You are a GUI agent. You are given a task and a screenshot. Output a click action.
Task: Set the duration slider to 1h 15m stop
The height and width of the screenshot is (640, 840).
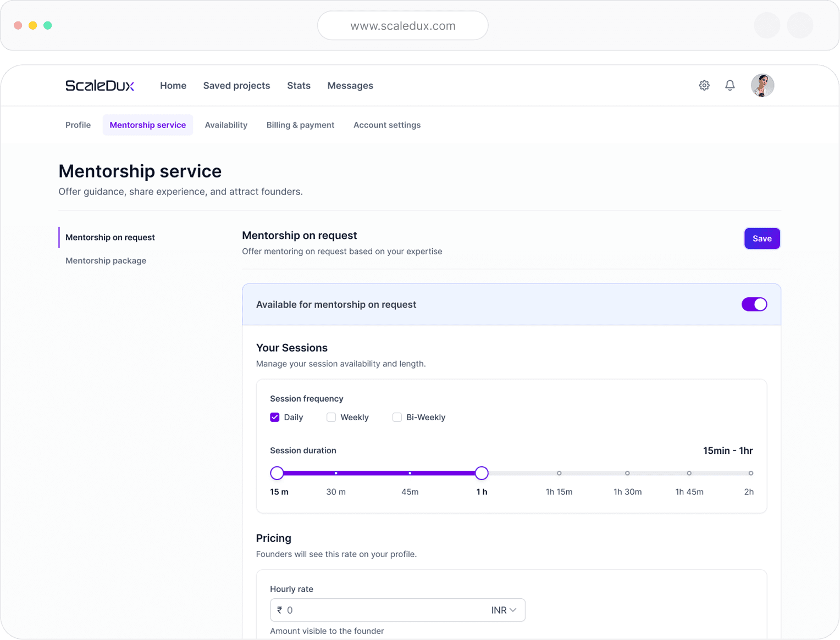coord(559,473)
